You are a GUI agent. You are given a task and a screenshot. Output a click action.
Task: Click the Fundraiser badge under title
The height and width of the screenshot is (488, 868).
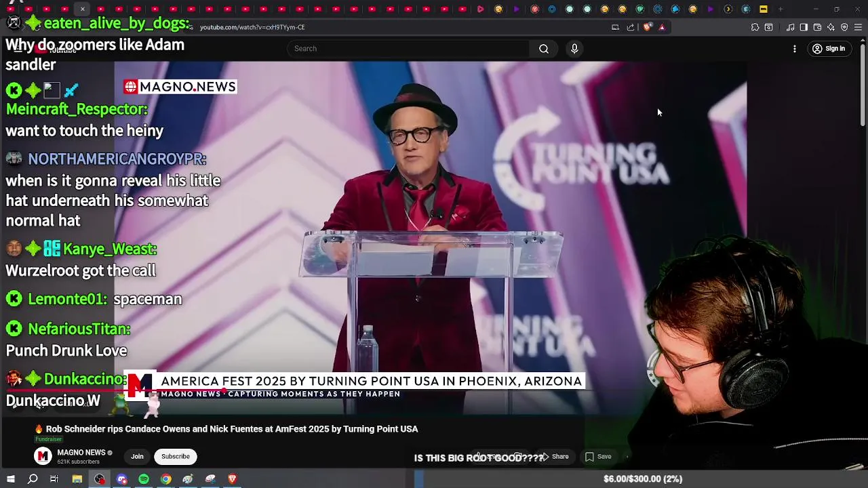(48, 439)
